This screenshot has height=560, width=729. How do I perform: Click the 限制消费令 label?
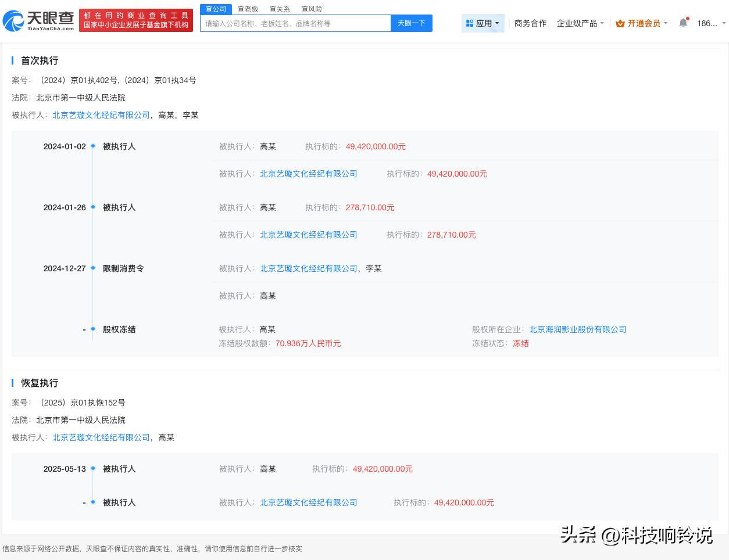pyautogui.click(x=123, y=268)
